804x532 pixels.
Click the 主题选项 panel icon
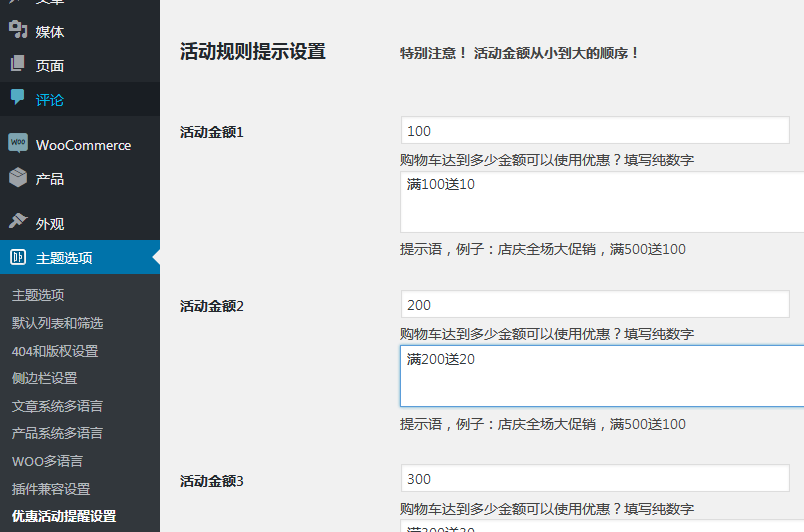18,257
